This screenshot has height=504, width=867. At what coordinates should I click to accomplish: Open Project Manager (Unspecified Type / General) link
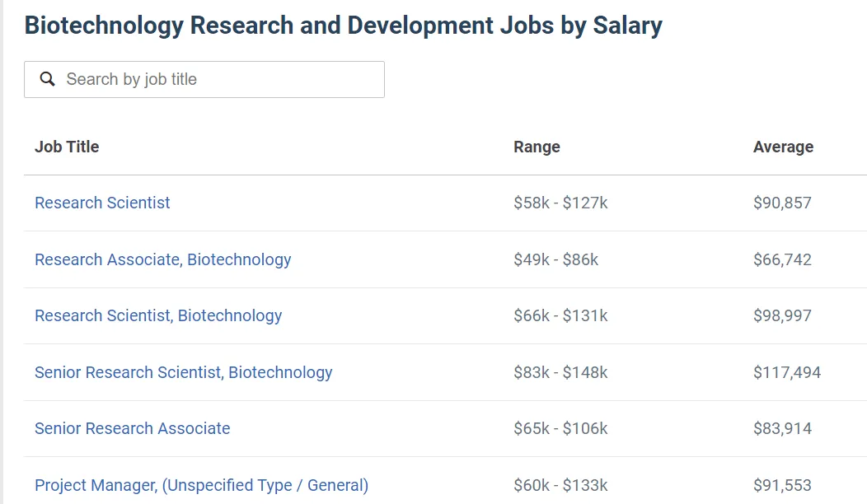point(201,485)
